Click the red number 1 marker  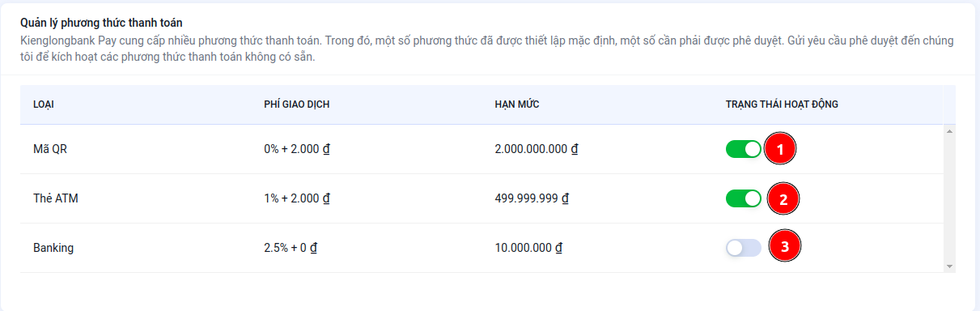(x=781, y=149)
